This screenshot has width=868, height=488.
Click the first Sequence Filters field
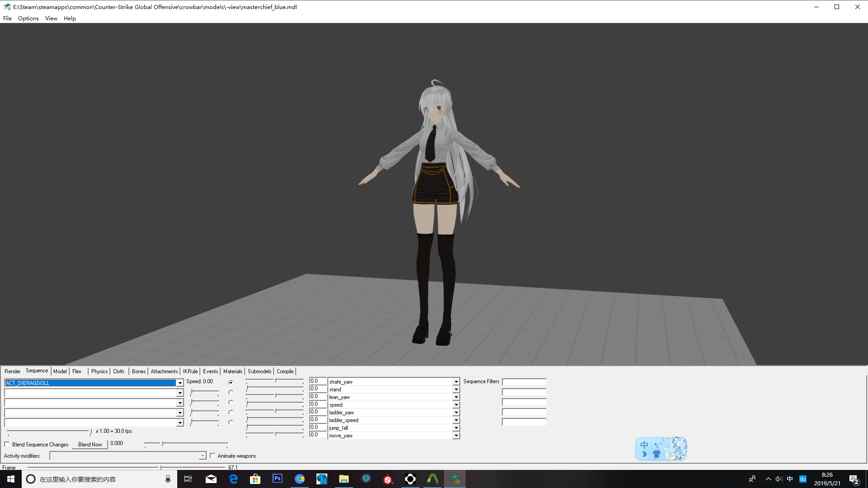524,382
